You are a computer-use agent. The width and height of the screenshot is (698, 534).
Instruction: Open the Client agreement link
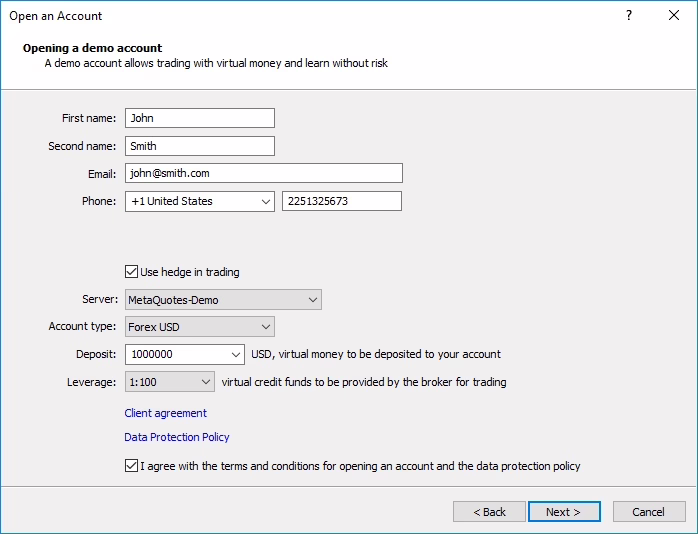pyautogui.click(x=165, y=413)
